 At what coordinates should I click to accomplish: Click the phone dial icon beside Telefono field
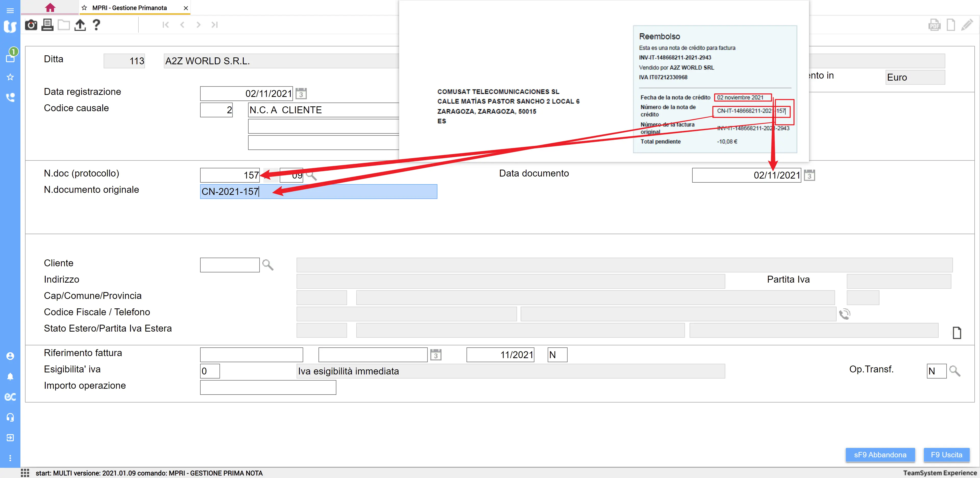844,314
